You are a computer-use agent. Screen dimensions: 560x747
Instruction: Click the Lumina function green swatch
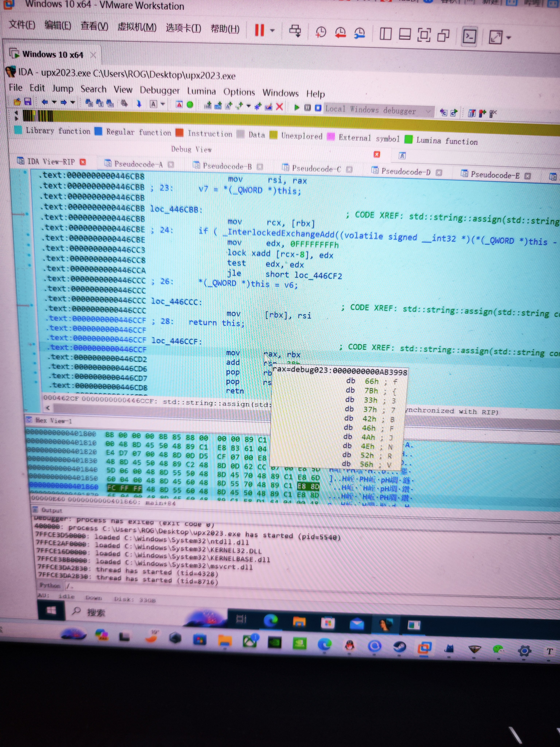pos(409,140)
